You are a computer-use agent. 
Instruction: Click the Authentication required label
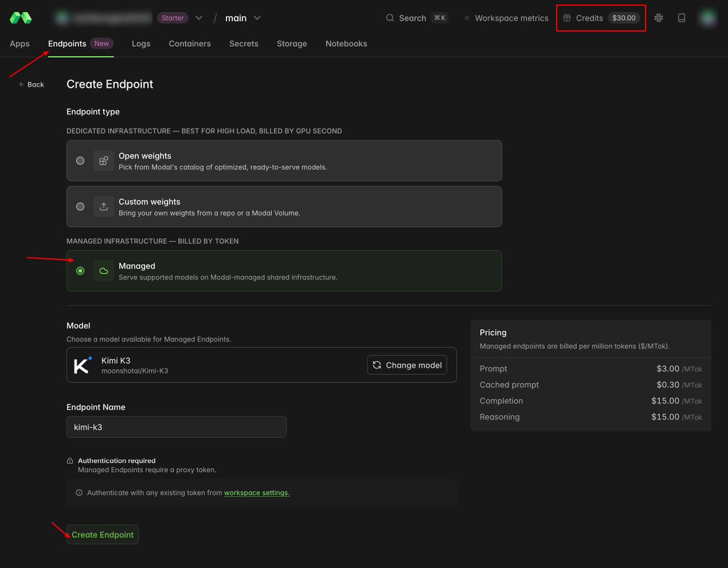click(x=117, y=460)
